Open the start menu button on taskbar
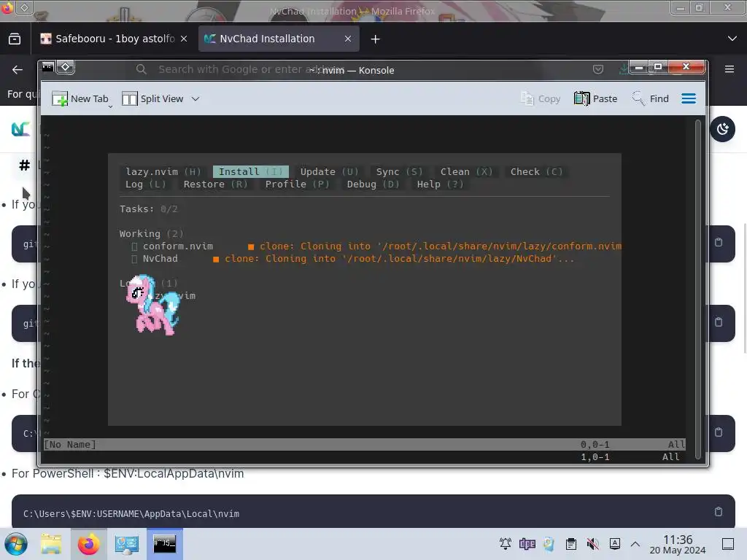 (x=16, y=544)
